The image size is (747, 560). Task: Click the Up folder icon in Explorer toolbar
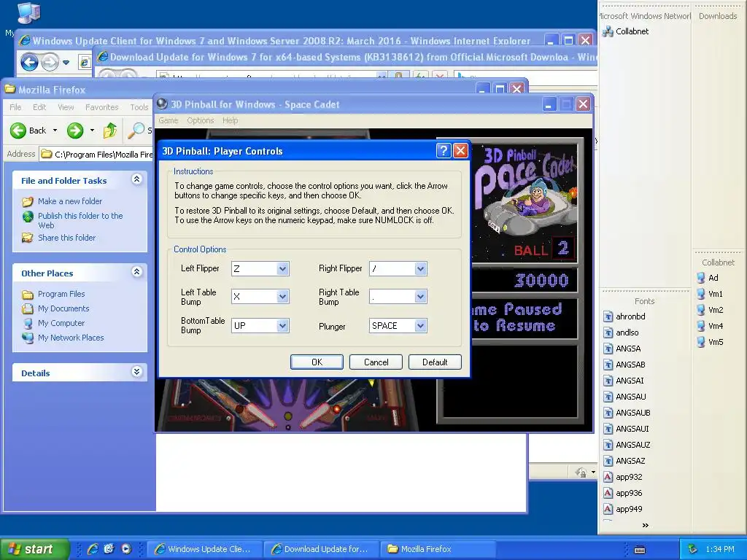click(x=110, y=130)
